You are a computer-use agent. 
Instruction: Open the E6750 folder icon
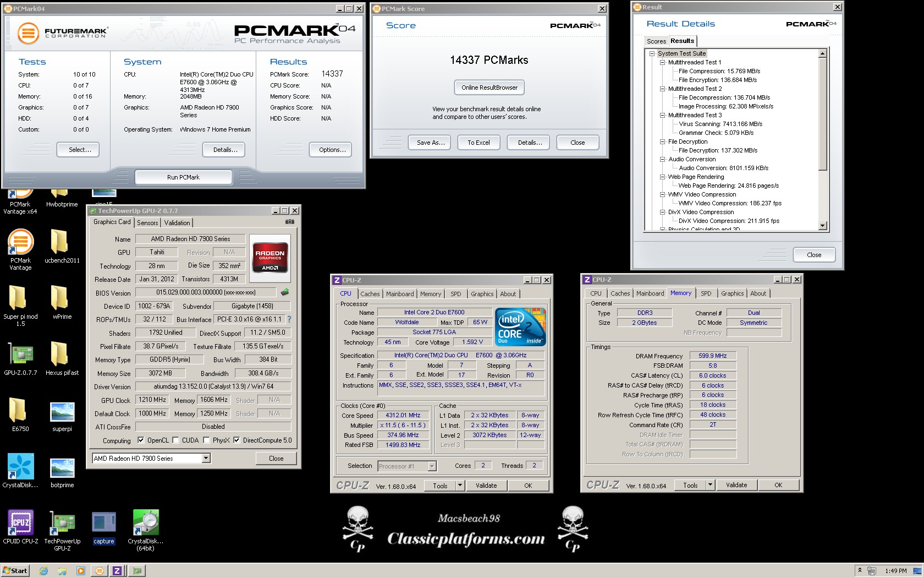pos(20,415)
